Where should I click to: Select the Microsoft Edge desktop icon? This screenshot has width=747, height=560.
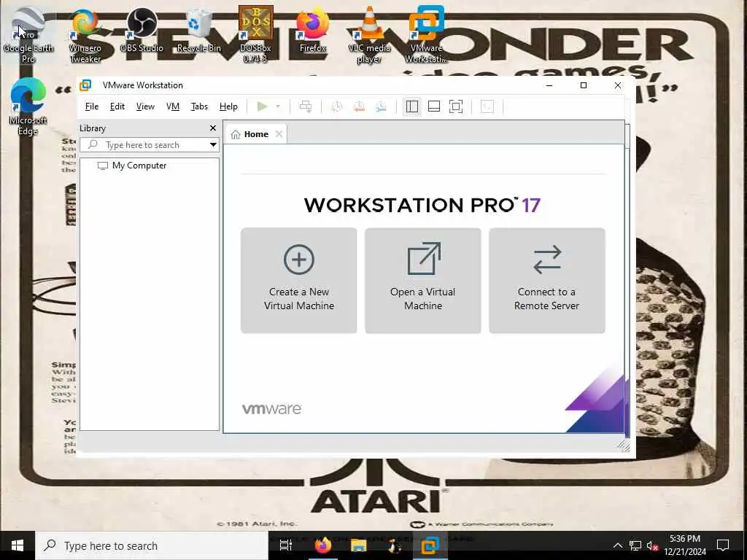(28, 108)
